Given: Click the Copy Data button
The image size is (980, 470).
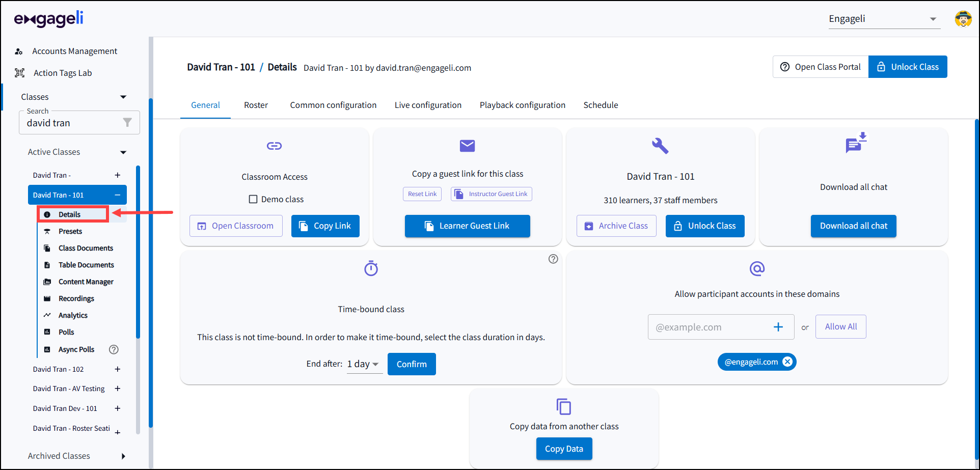Looking at the screenshot, I should (564, 449).
